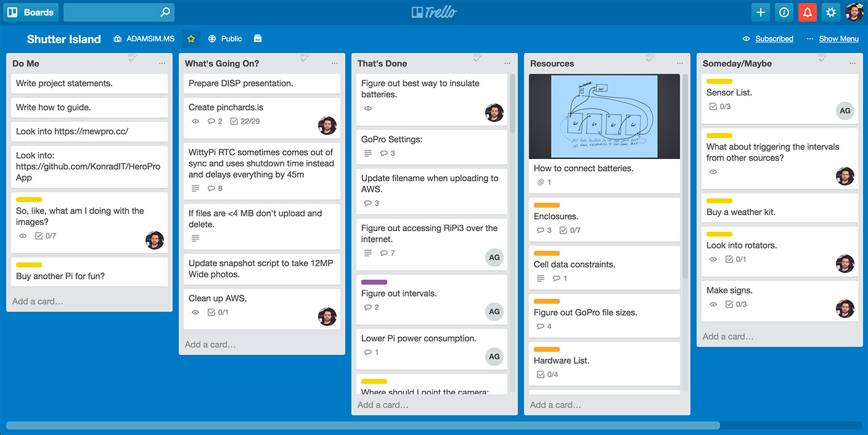
Task: Click the plus icon to create something new
Action: (760, 12)
